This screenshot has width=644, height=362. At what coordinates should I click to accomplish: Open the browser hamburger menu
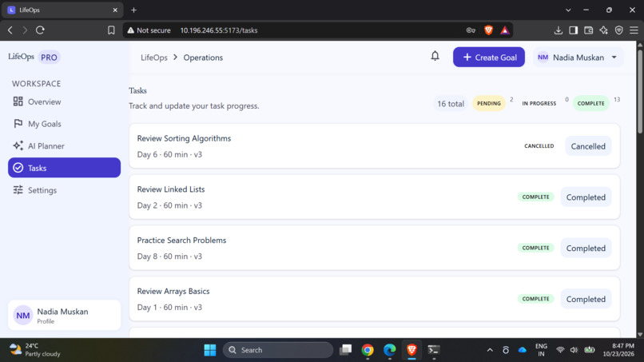click(x=634, y=30)
